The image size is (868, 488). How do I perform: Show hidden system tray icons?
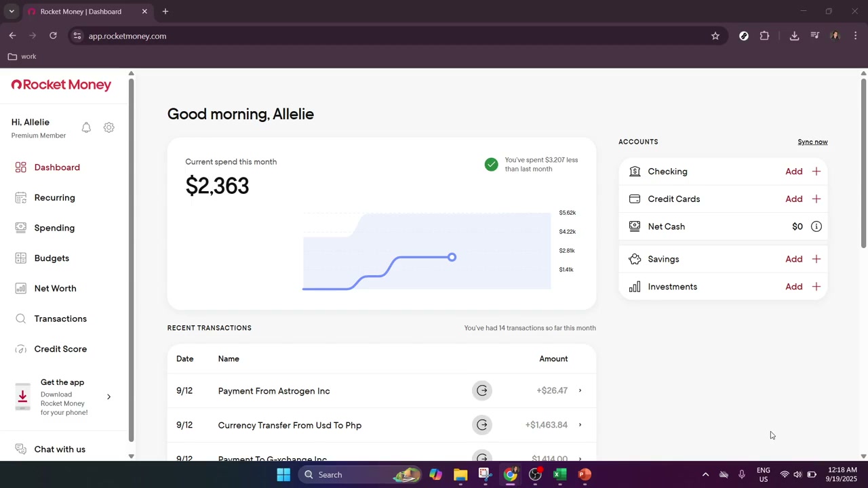(x=705, y=474)
